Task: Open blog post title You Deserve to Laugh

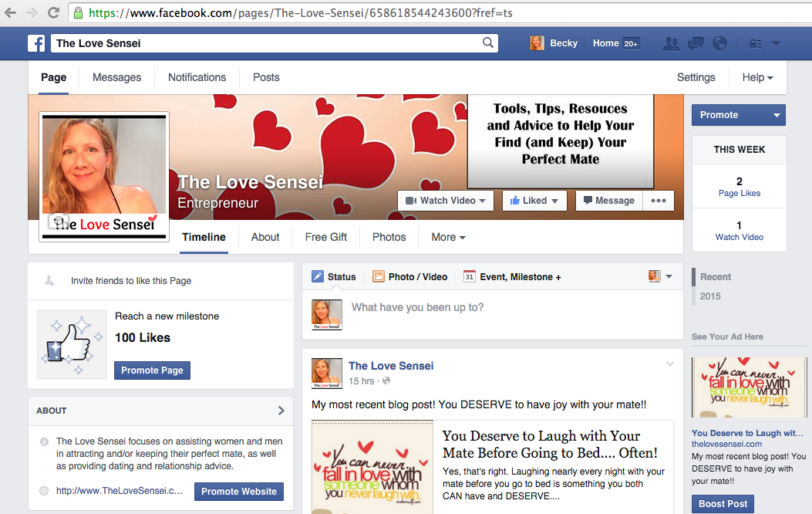Action: click(550, 445)
